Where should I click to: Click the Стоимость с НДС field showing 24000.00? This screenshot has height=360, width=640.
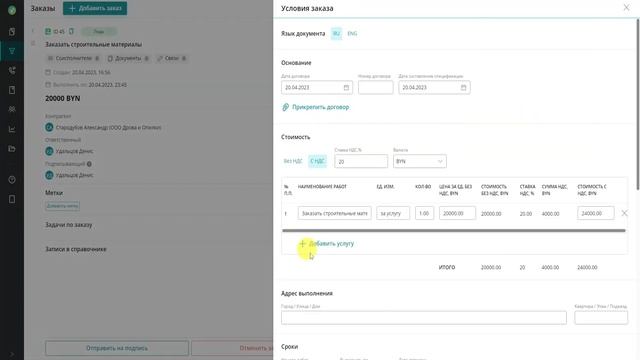(x=596, y=213)
